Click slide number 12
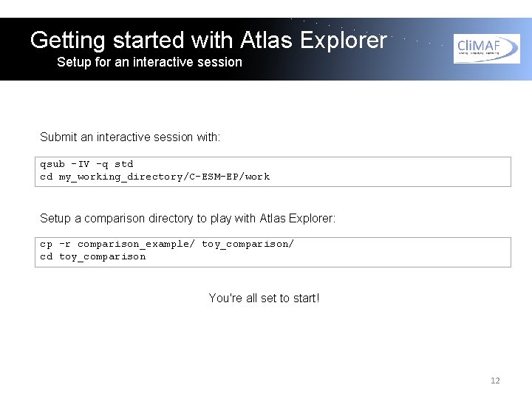532x399 pixels. [x=495, y=381]
